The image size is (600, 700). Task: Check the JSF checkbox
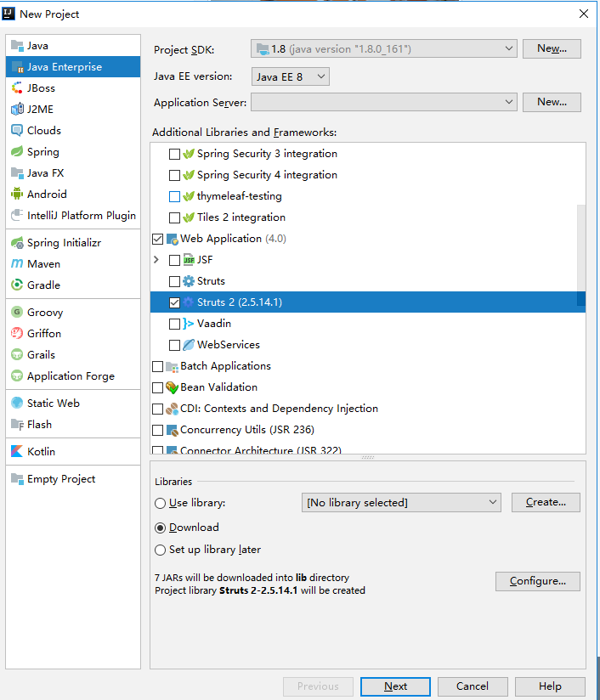pyautogui.click(x=175, y=260)
